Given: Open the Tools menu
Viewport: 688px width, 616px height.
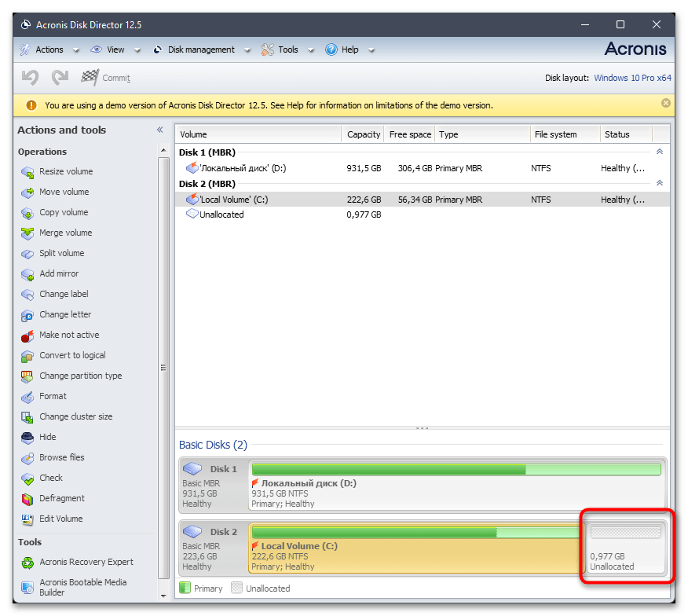Looking at the screenshot, I should (x=287, y=49).
